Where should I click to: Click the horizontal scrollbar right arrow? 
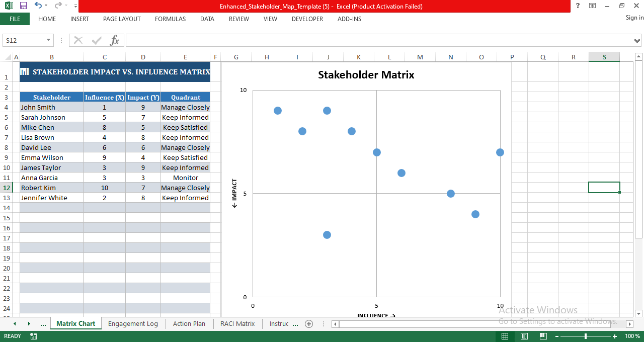[x=629, y=324]
